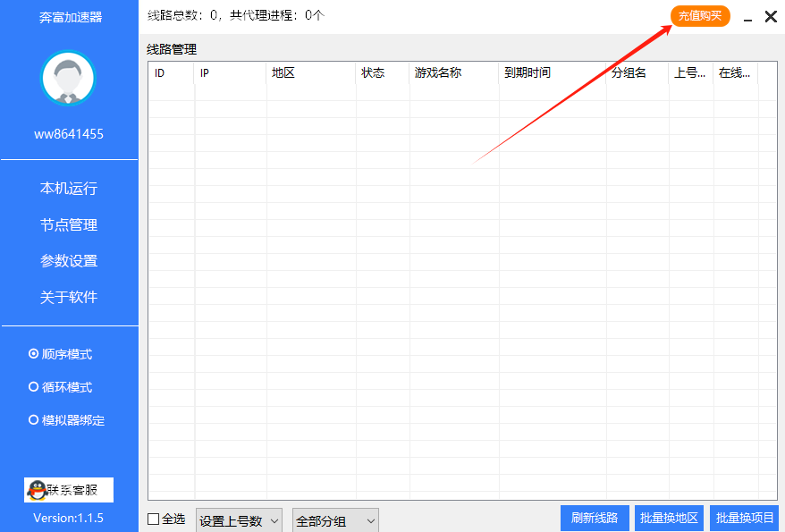Select 循环模式 radio option

pos(60,387)
